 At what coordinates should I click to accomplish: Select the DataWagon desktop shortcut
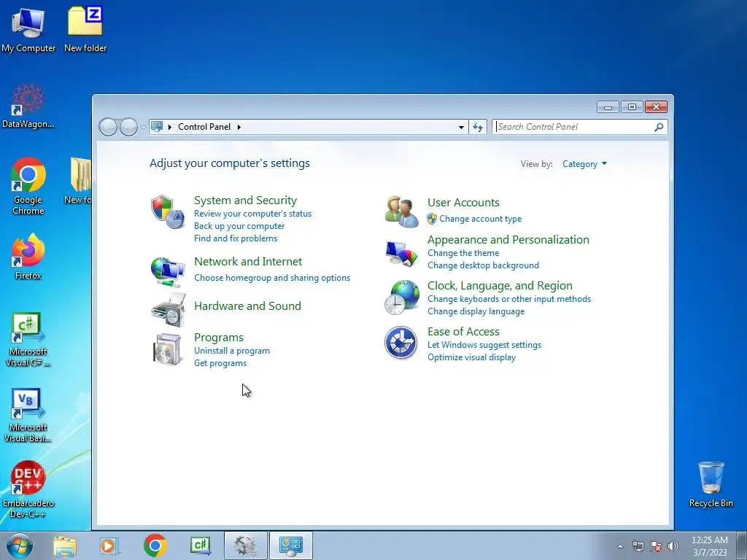pyautogui.click(x=28, y=106)
